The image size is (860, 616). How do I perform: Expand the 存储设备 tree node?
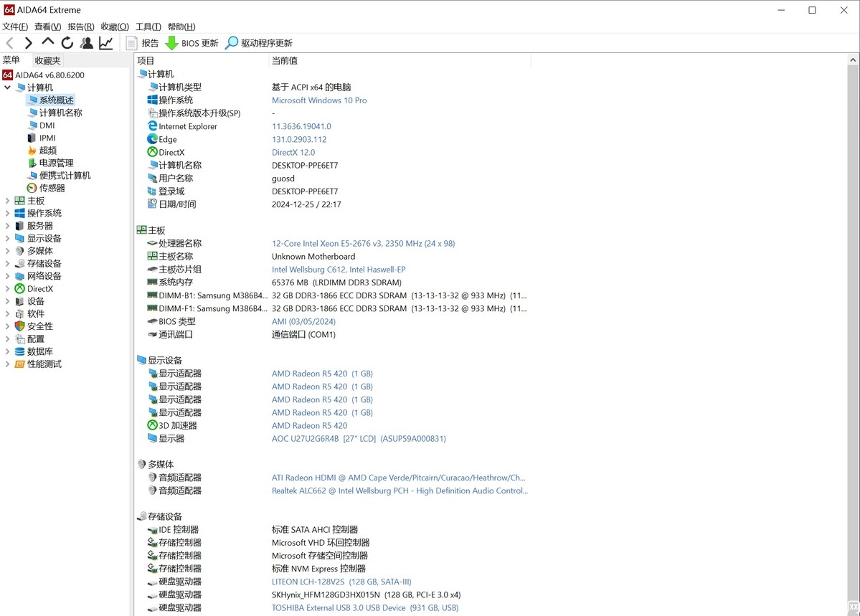tap(7, 264)
